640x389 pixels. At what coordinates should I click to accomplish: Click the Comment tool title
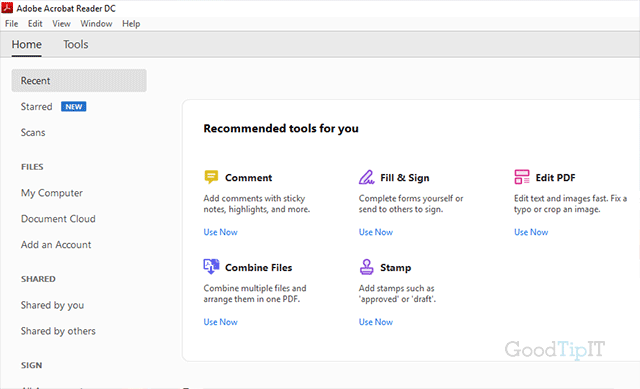coord(248,178)
